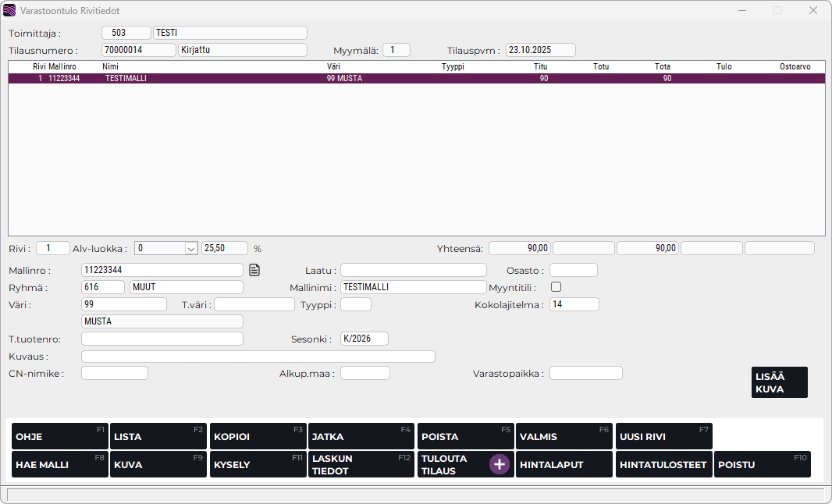Viewport: 832px width, 504px height.
Task: Open the KUVA F9 button
Action: click(158, 464)
